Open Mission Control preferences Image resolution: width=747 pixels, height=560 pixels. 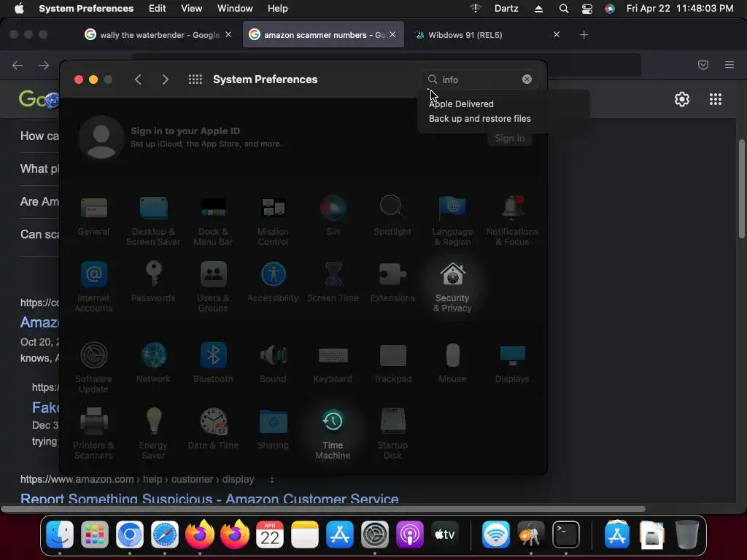tap(273, 220)
